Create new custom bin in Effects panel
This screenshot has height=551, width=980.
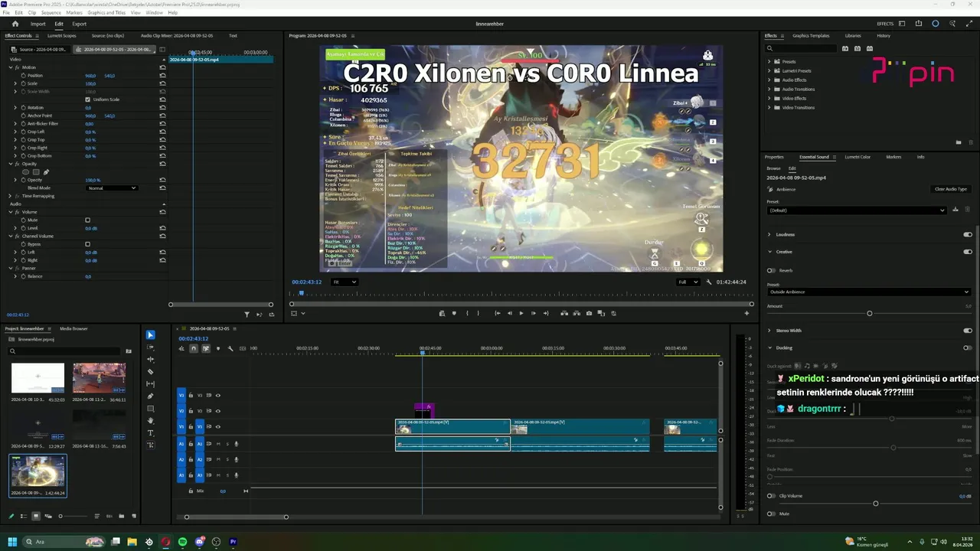pos(958,142)
